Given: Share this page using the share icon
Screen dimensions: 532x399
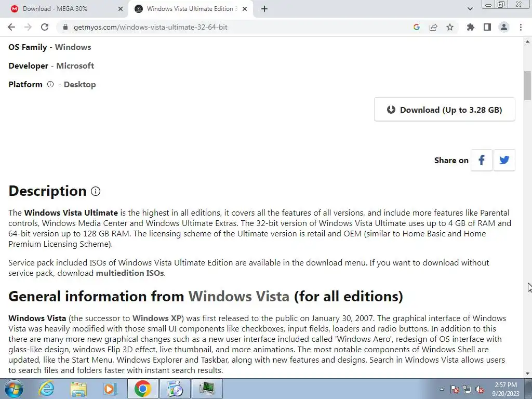Looking at the screenshot, I should pos(433,27).
